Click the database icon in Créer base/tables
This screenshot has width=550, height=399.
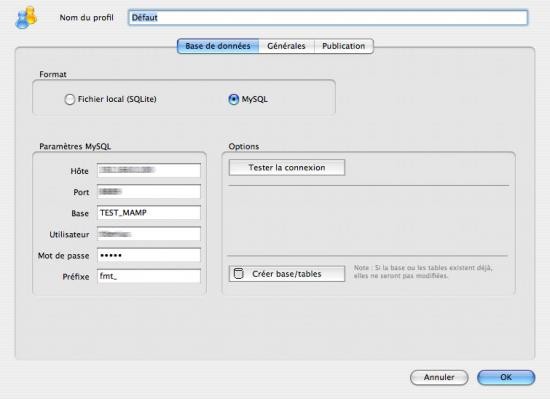tap(239, 274)
